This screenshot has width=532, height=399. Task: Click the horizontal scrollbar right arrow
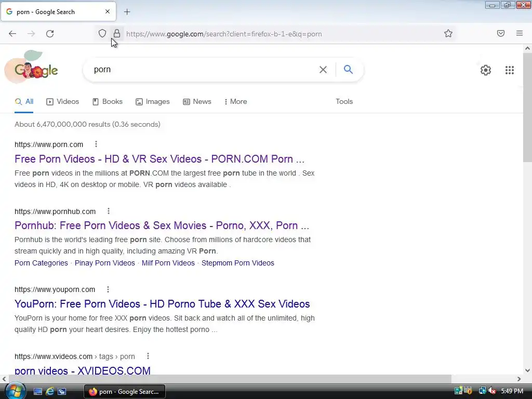coord(519,379)
